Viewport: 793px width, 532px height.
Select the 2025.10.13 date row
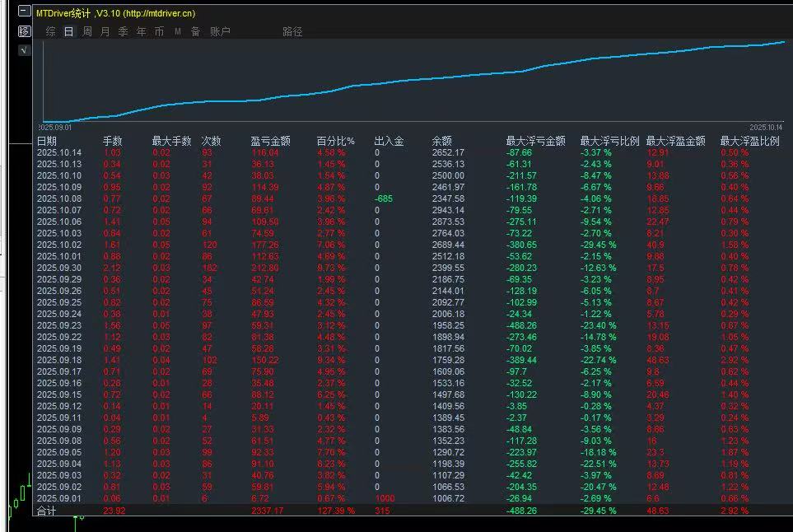tap(59, 165)
